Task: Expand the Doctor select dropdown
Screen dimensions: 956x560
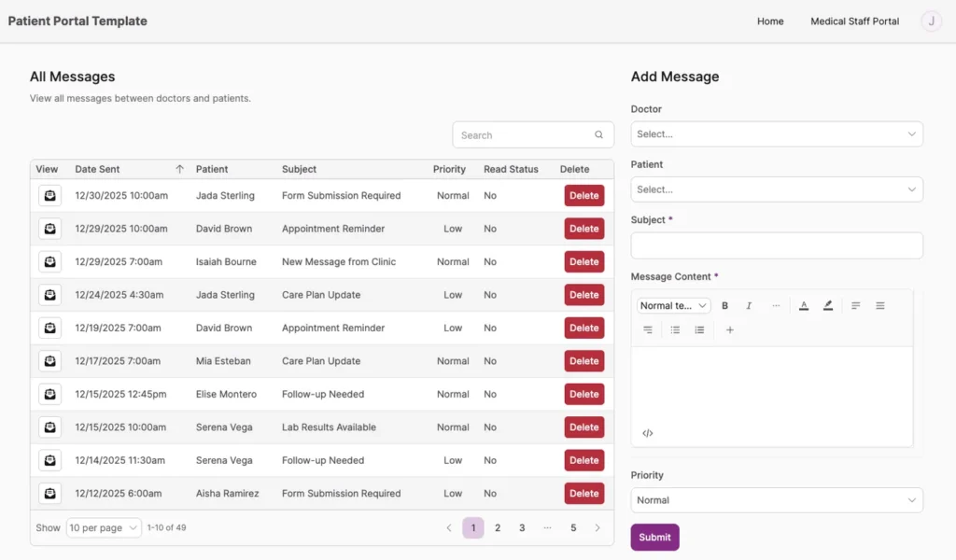Action: coord(776,134)
